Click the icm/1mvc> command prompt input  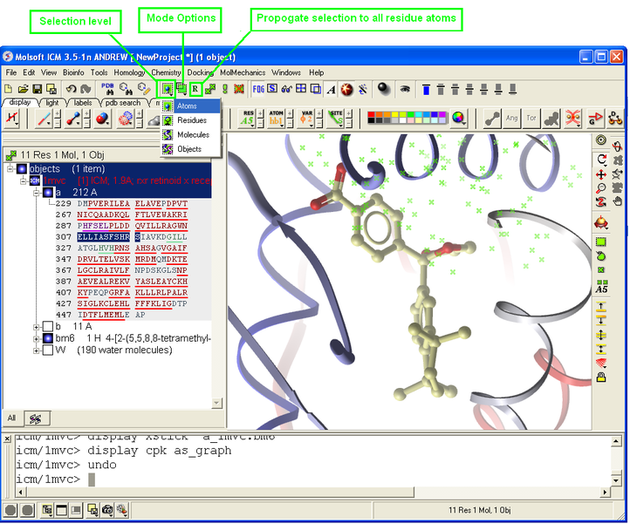tap(313, 479)
